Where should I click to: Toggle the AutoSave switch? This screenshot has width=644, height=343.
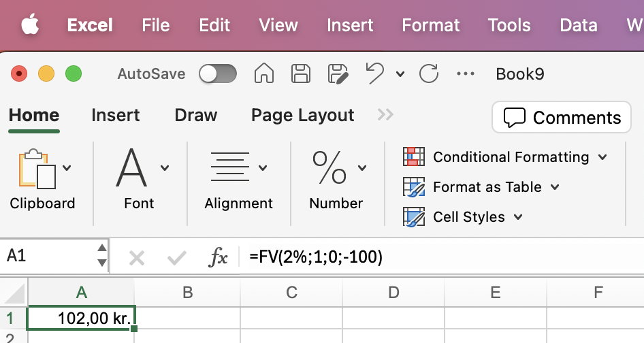coord(218,74)
